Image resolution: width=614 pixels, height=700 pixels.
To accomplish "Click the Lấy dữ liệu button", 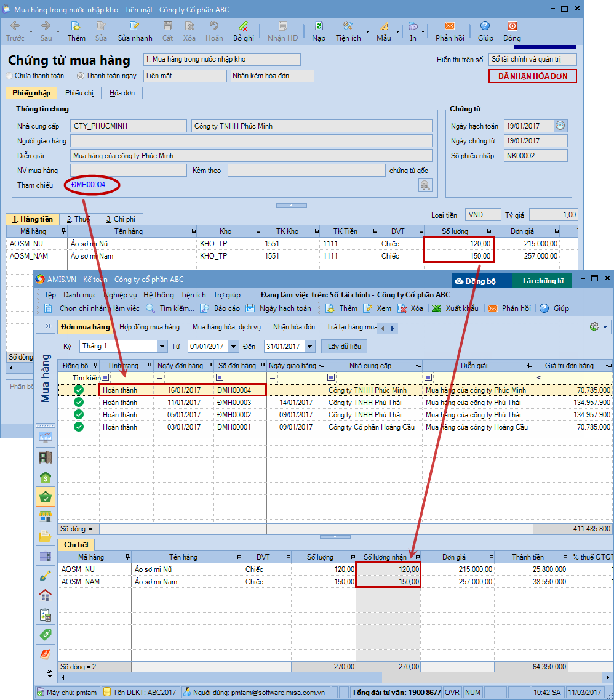I will click(x=344, y=347).
